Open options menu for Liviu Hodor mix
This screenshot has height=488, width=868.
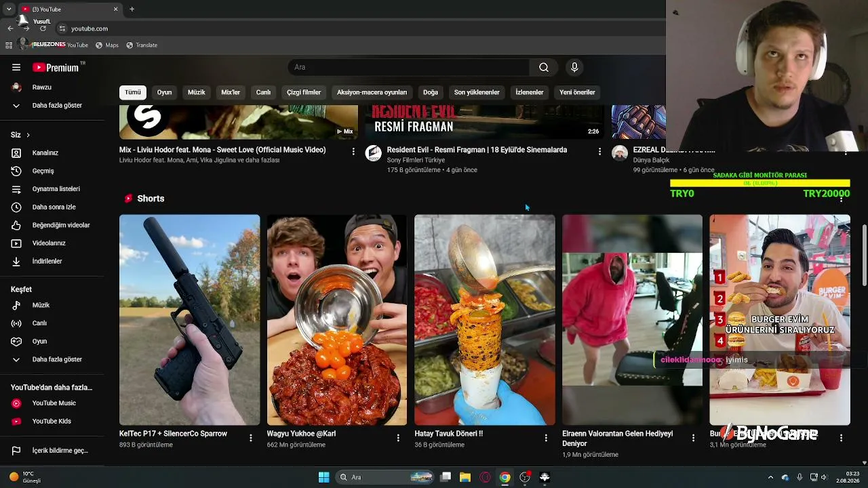tap(353, 152)
